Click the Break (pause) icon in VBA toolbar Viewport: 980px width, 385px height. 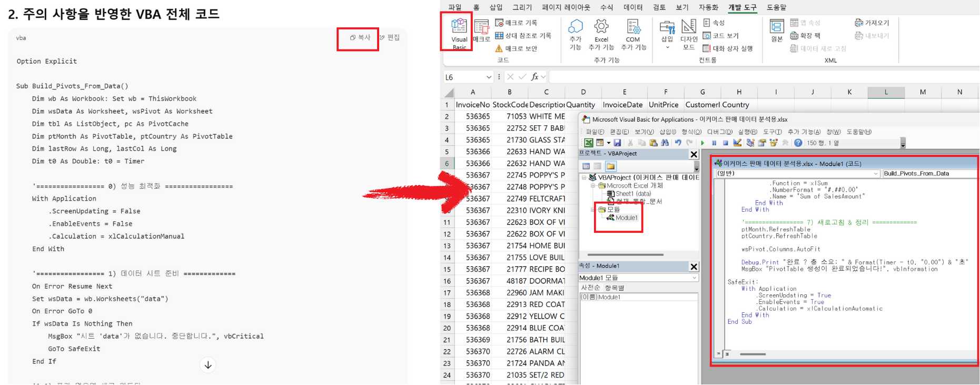point(714,143)
